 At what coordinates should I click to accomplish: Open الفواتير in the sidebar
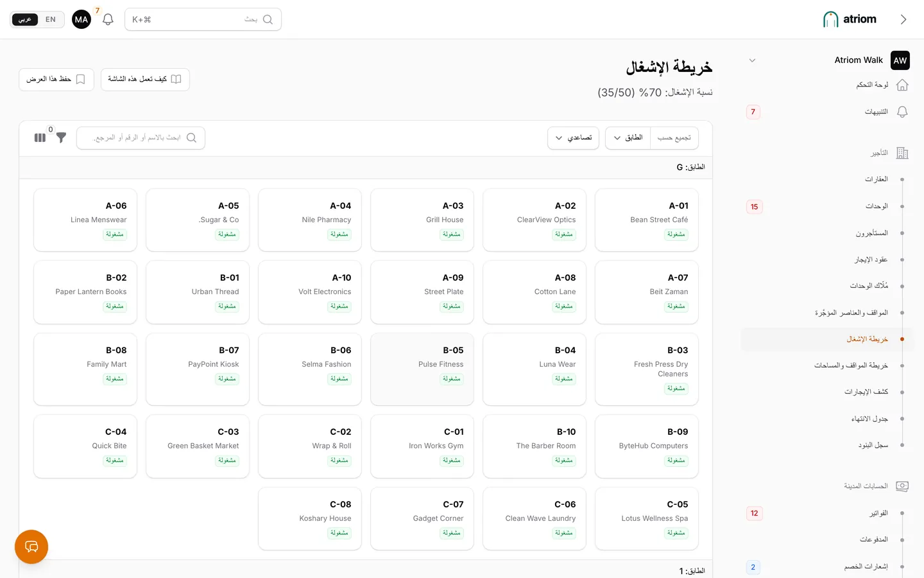click(826, 513)
